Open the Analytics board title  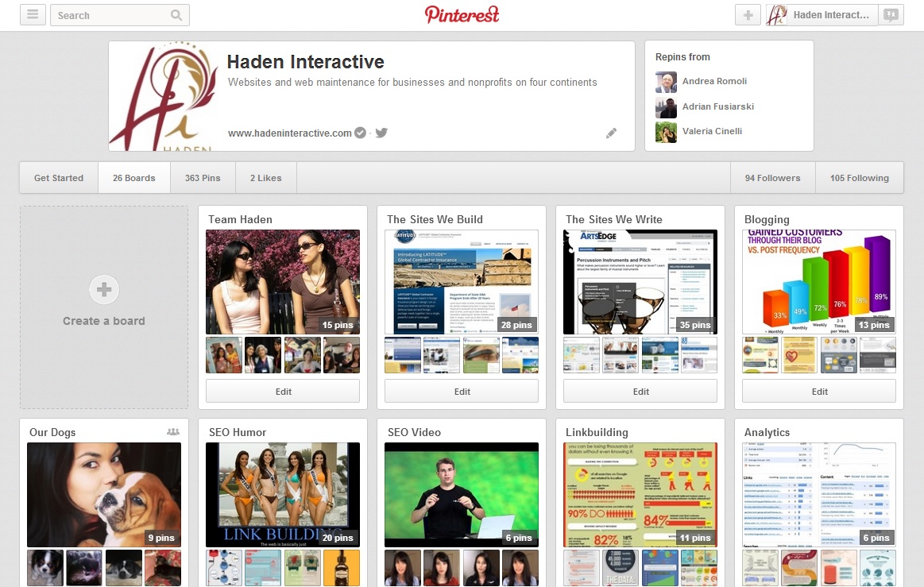[767, 433]
